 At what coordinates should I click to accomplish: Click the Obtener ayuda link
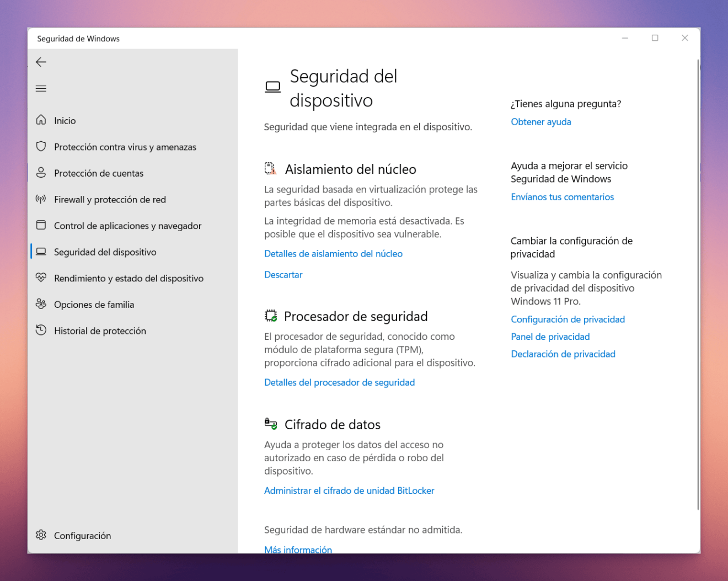[x=541, y=122]
